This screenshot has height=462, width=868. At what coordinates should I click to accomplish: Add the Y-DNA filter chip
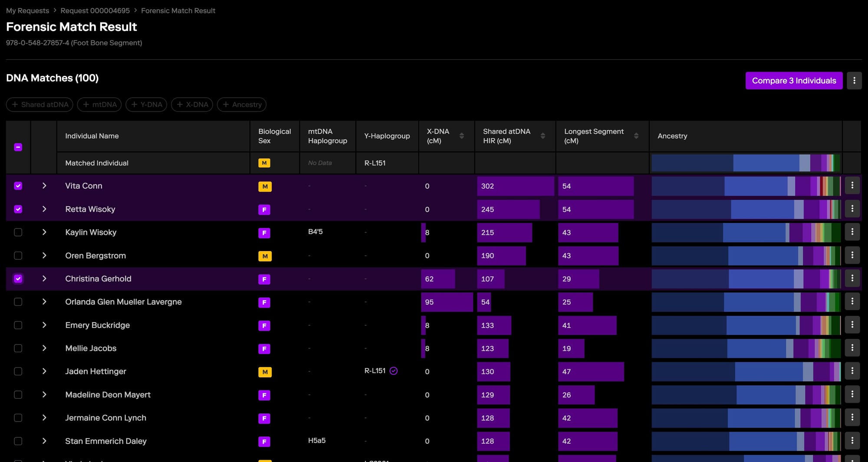click(x=146, y=105)
